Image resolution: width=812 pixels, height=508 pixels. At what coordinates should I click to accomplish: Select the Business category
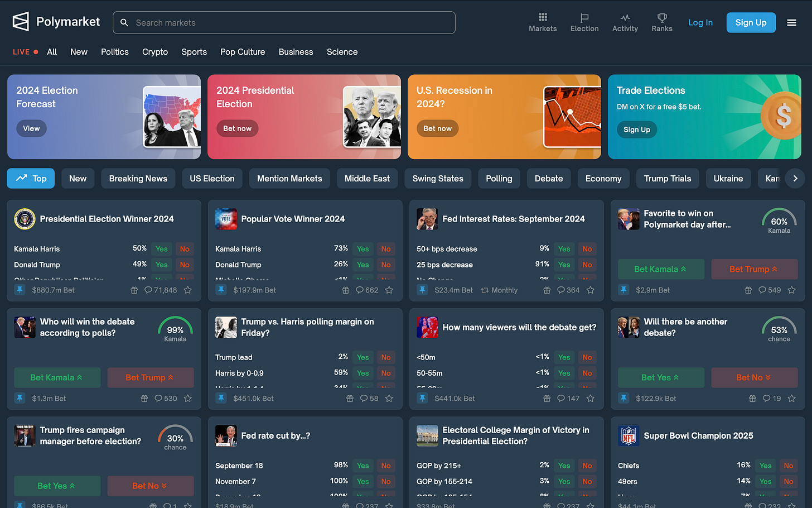pyautogui.click(x=296, y=52)
